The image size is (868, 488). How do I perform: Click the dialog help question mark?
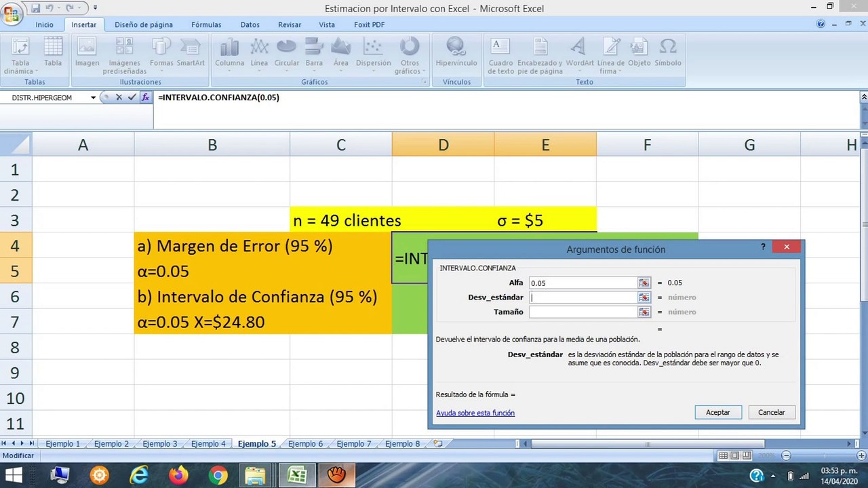(x=764, y=247)
